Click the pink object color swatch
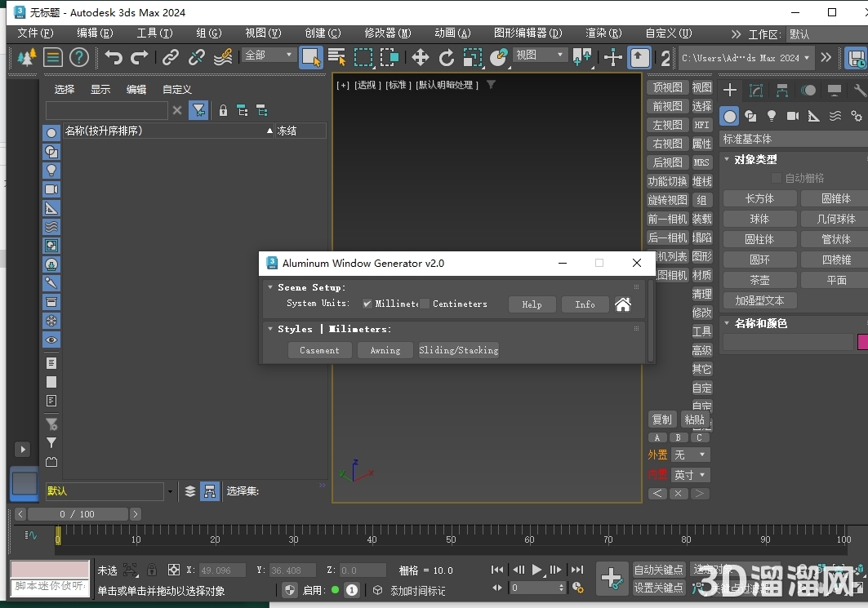The width and height of the screenshot is (868, 608). coord(862,342)
